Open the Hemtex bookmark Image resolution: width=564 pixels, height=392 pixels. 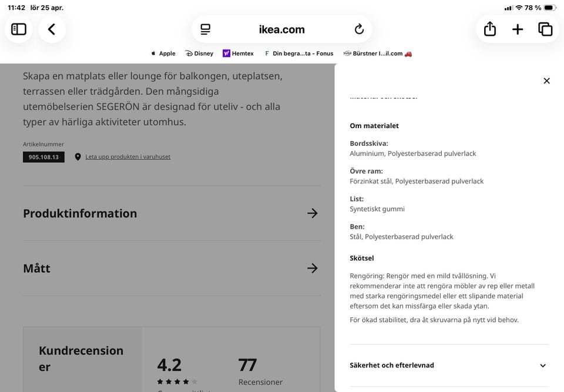238,53
